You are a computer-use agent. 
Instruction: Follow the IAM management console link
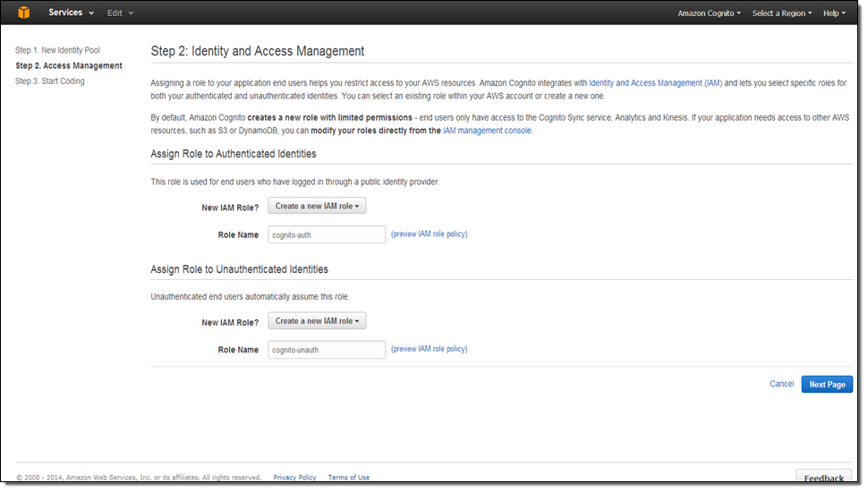(x=487, y=131)
